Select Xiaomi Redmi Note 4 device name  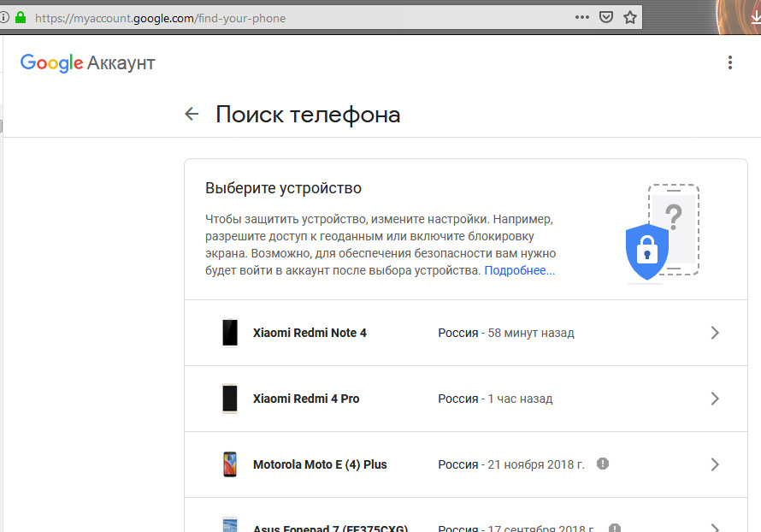310,333
